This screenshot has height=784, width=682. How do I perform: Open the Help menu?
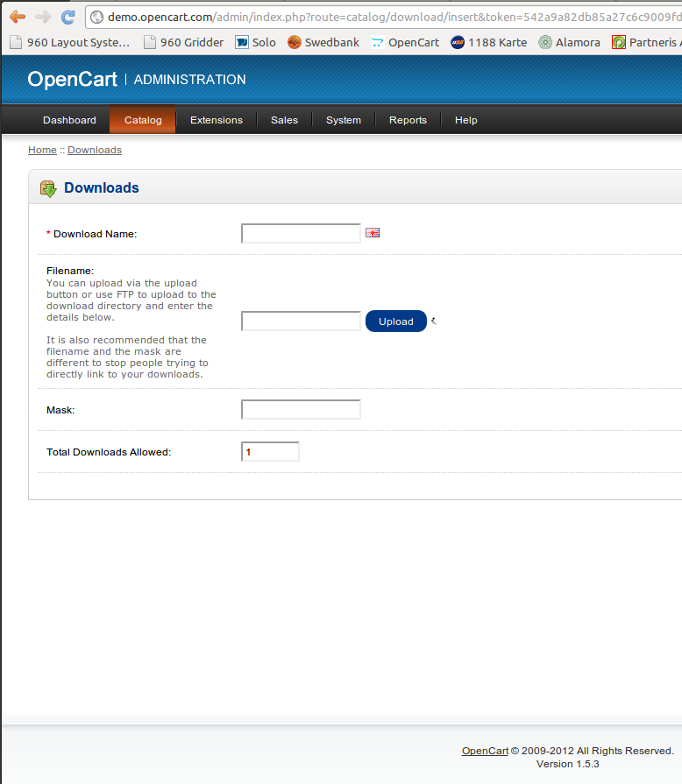point(465,120)
